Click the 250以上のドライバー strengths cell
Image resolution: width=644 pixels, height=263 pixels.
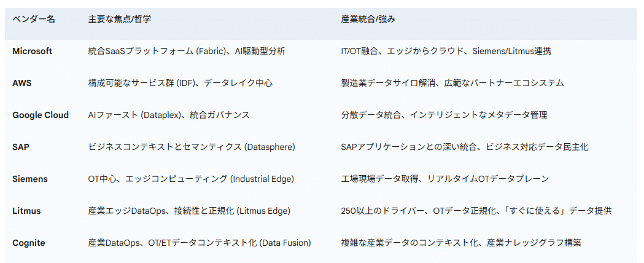coord(476,211)
